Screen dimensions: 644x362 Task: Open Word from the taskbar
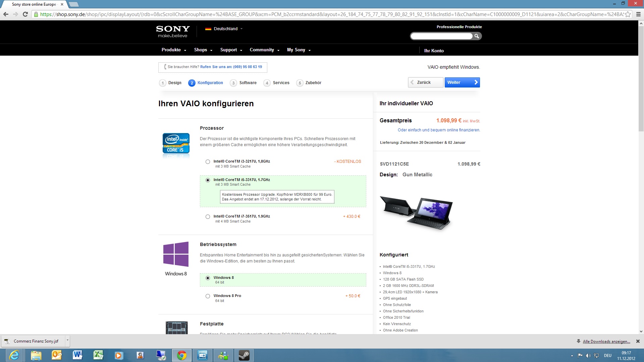coord(77,355)
